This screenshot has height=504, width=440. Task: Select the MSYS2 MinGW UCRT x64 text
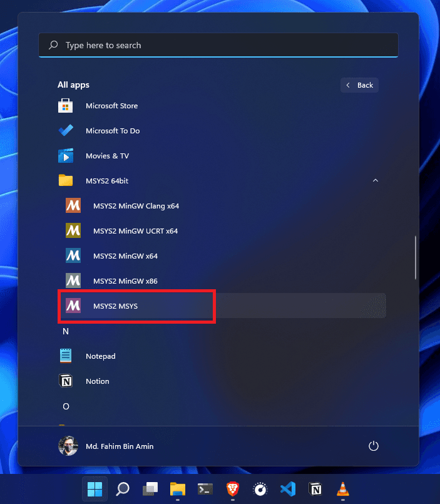(135, 231)
